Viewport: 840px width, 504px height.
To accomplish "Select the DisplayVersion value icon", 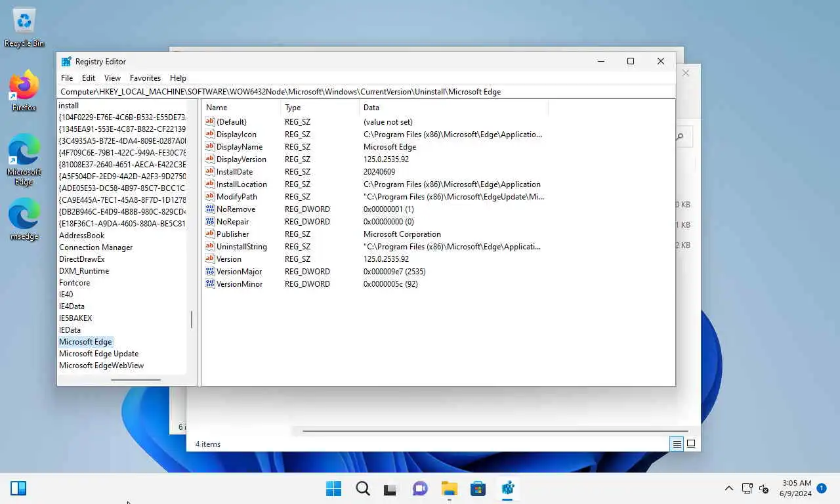I will [x=210, y=159].
